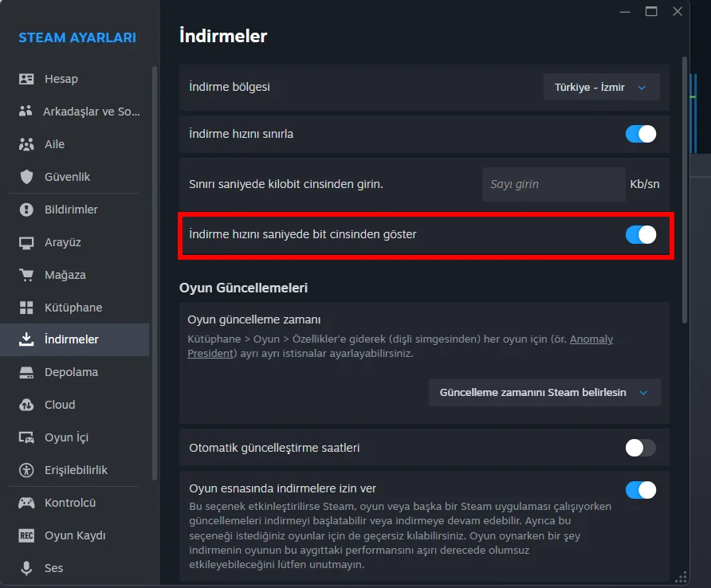Click the Arkadaşlar ve Sosyal people icon
This screenshot has height=588, width=711.
[x=26, y=111]
